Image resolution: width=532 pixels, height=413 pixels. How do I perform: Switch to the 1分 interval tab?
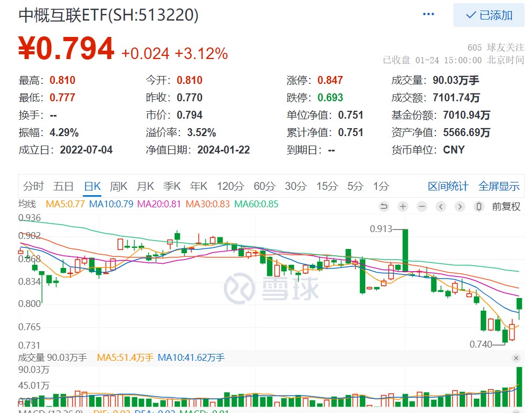(381, 186)
